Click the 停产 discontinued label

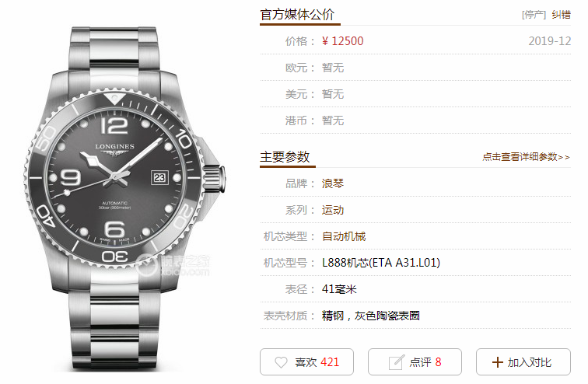click(534, 15)
